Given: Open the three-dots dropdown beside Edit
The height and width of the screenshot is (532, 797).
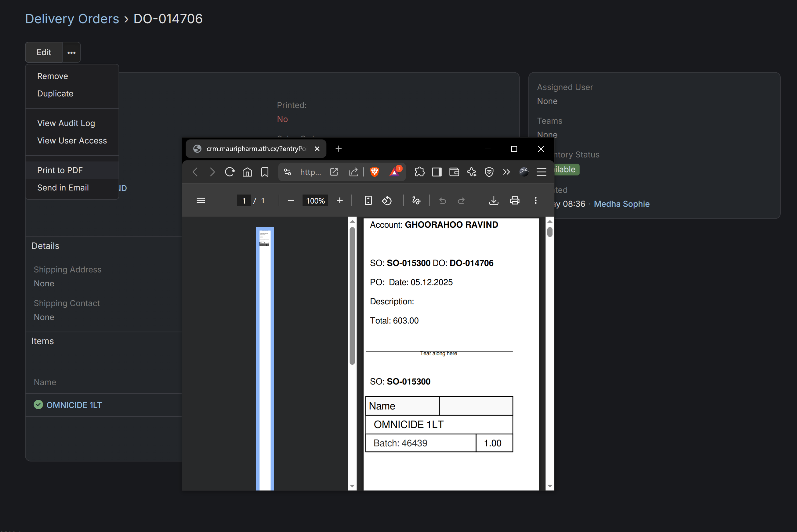Looking at the screenshot, I should point(71,53).
